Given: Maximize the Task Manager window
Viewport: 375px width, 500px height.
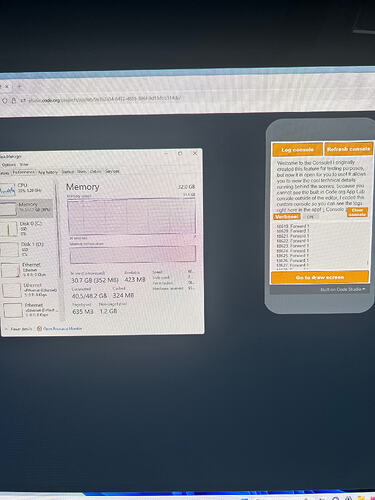Looking at the screenshot, I should click(180, 154).
